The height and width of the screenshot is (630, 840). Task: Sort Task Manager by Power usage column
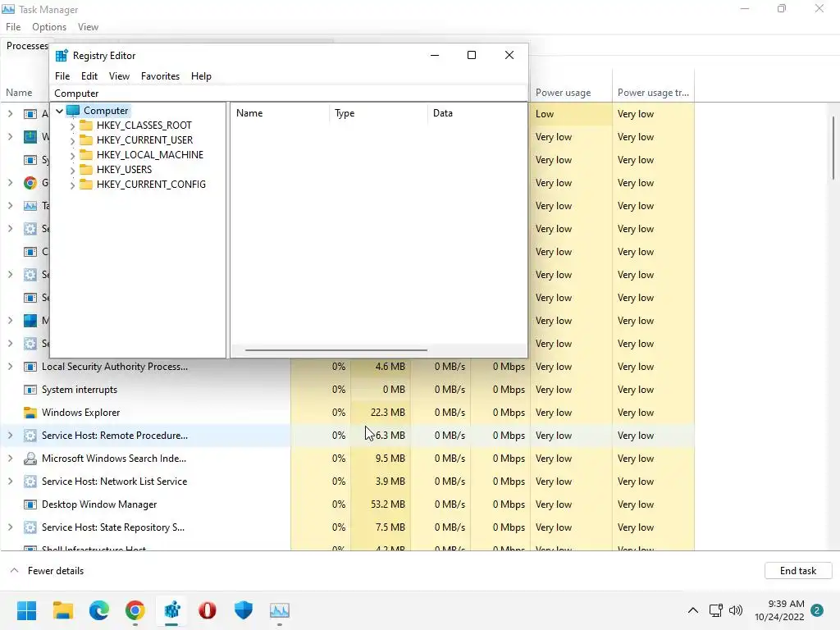click(571, 92)
